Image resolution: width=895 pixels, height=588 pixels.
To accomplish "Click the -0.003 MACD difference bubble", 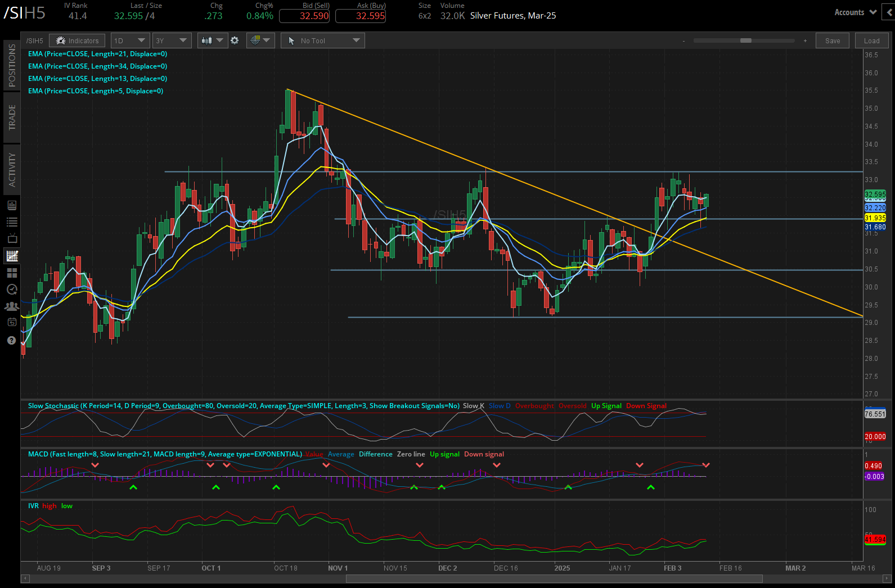I will point(875,477).
